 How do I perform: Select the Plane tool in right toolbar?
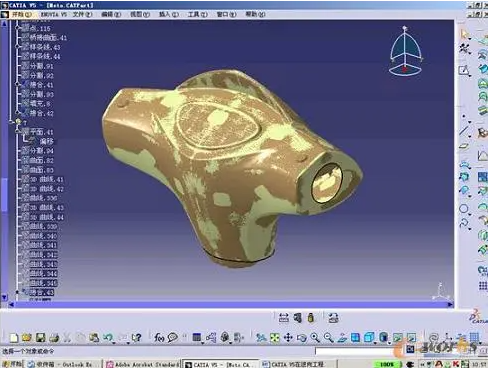point(464,146)
